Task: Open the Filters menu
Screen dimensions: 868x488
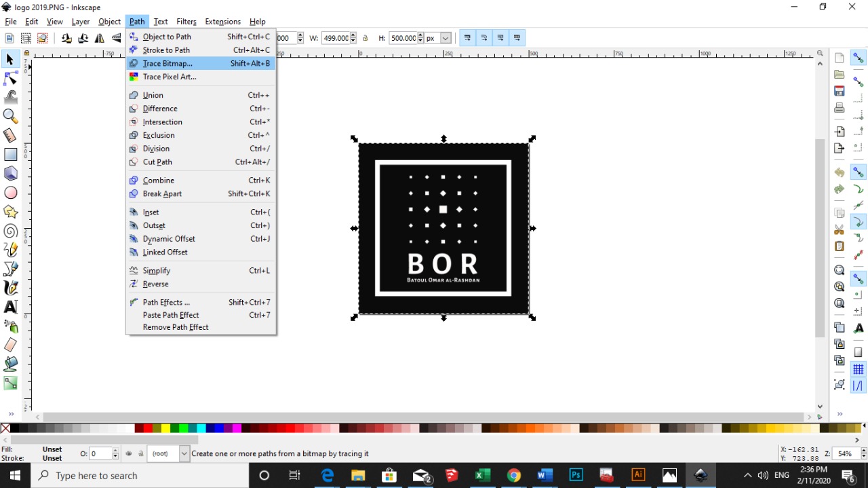Action: [x=186, y=22]
